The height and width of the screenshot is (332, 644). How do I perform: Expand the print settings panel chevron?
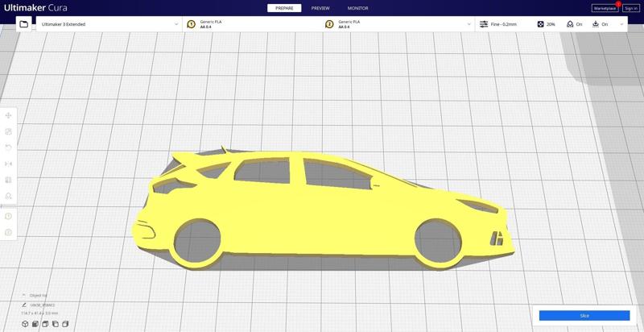pyautogui.click(x=621, y=24)
